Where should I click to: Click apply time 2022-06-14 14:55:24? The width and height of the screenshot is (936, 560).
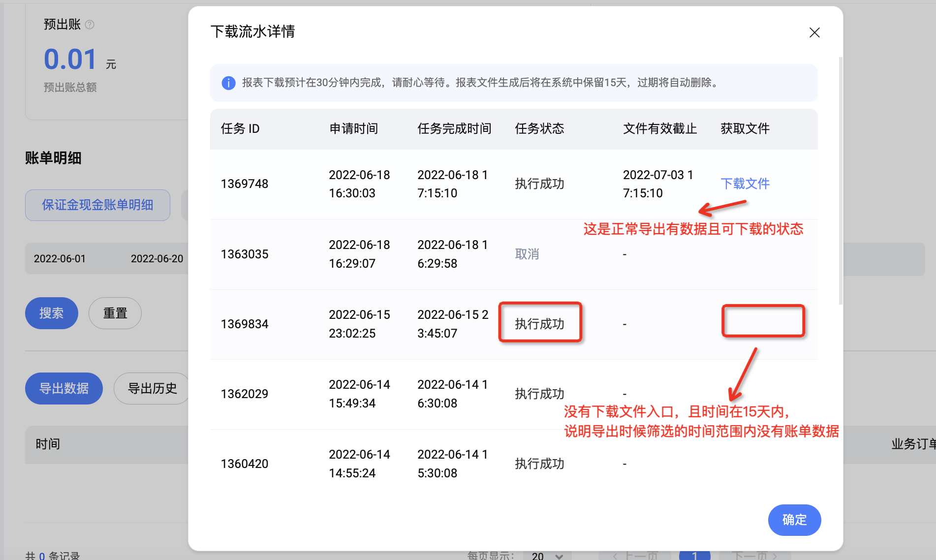[x=359, y=464]
